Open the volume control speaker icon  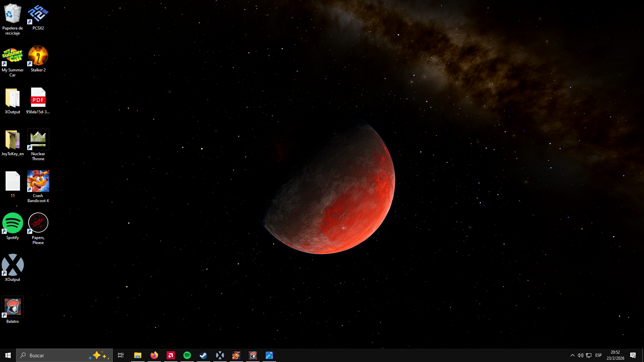[x=580, y=355]
